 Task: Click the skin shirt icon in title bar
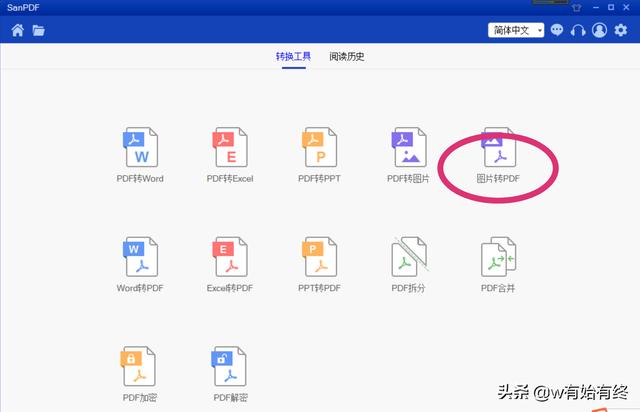point(576,7)
